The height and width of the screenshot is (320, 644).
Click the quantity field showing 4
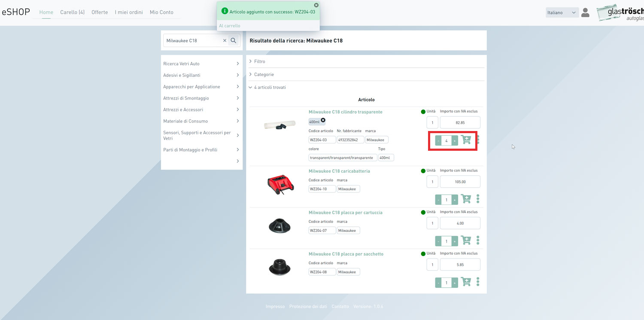click(x=447, y=140)
